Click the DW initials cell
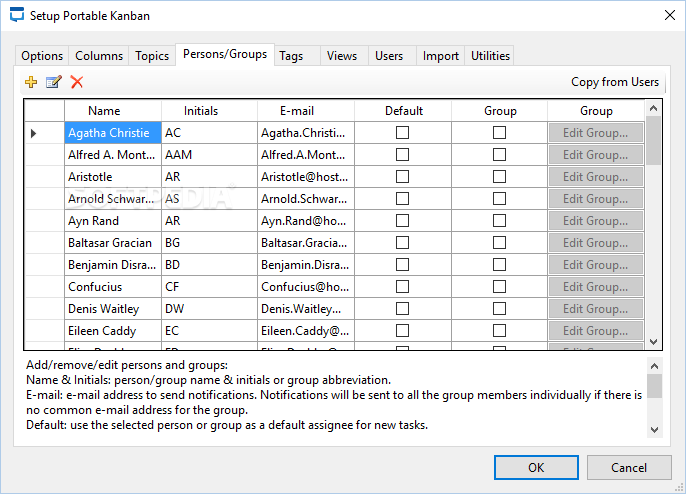 pos(210,309)
